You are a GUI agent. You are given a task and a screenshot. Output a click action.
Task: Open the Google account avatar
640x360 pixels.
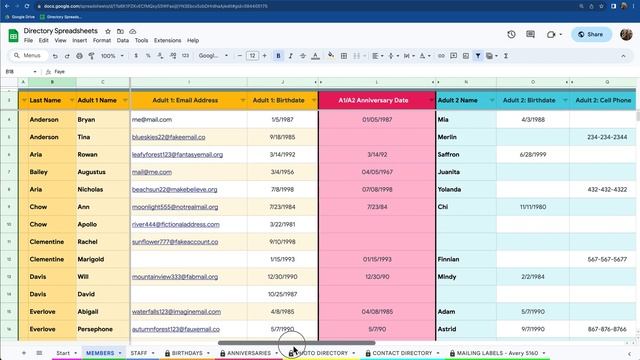(x=626, y=35)
